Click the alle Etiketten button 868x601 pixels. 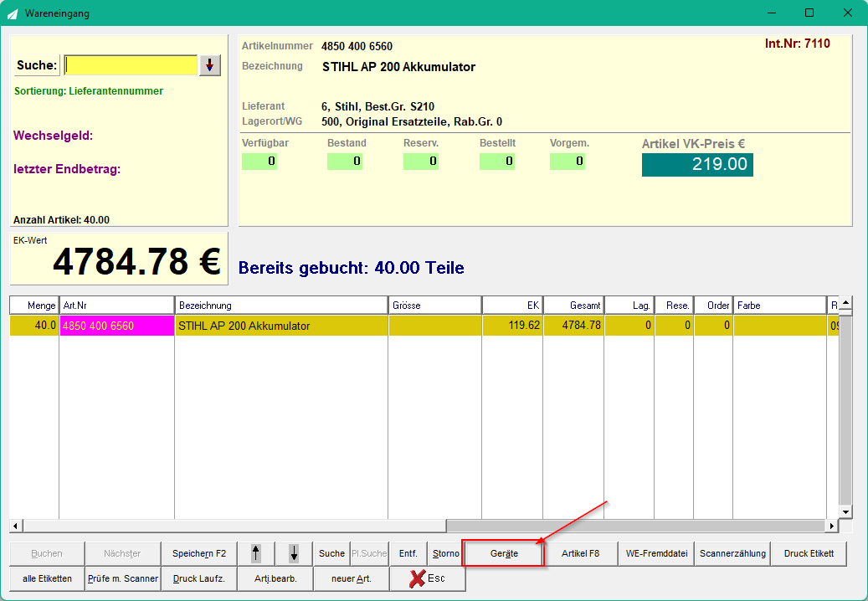point(47,579)
